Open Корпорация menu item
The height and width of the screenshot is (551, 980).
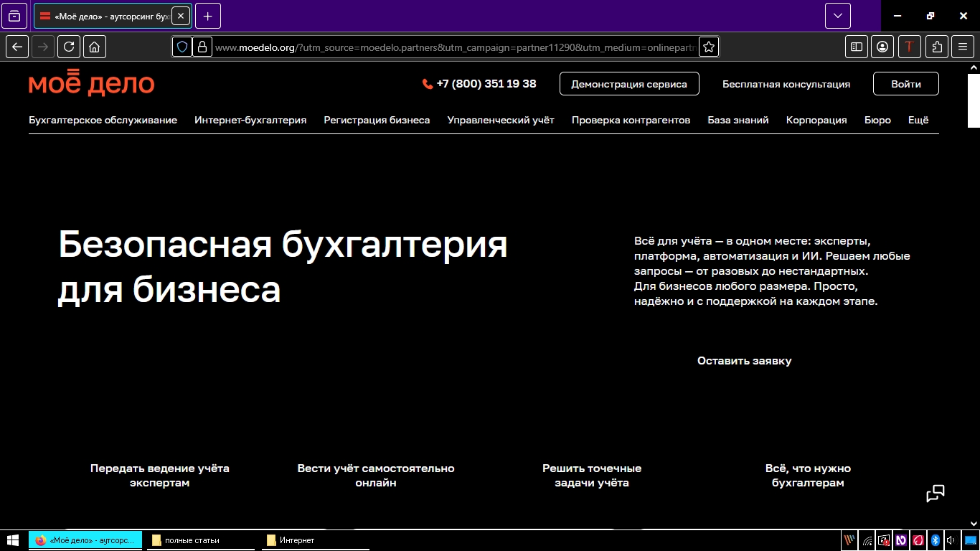click(816, 120)
